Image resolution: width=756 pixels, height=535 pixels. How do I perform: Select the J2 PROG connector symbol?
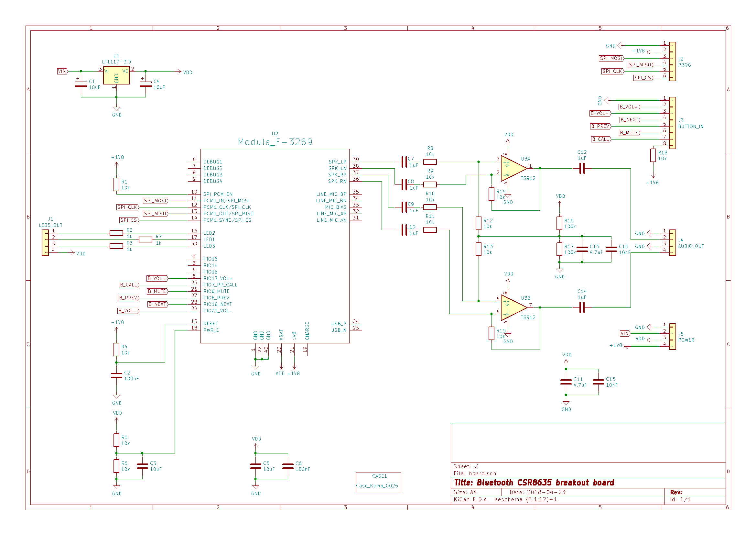click(672, 61)
